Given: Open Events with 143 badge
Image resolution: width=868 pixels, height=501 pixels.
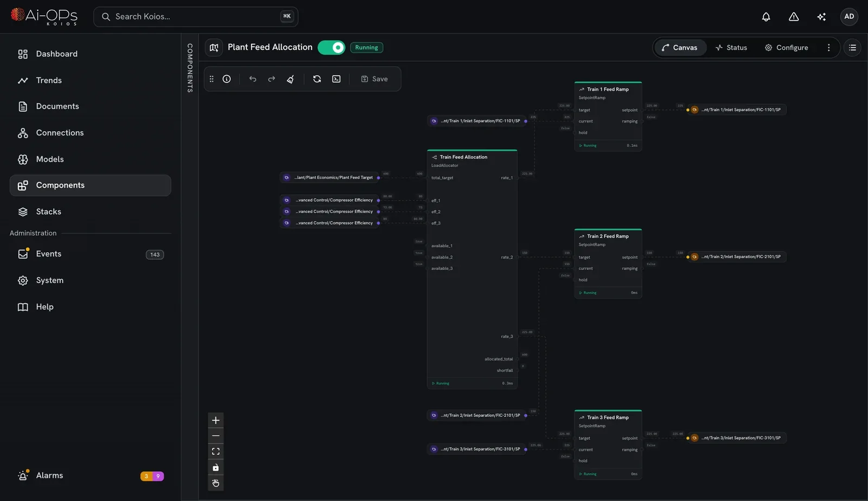Looking at the screenshot, I should (x=90, y=254).
